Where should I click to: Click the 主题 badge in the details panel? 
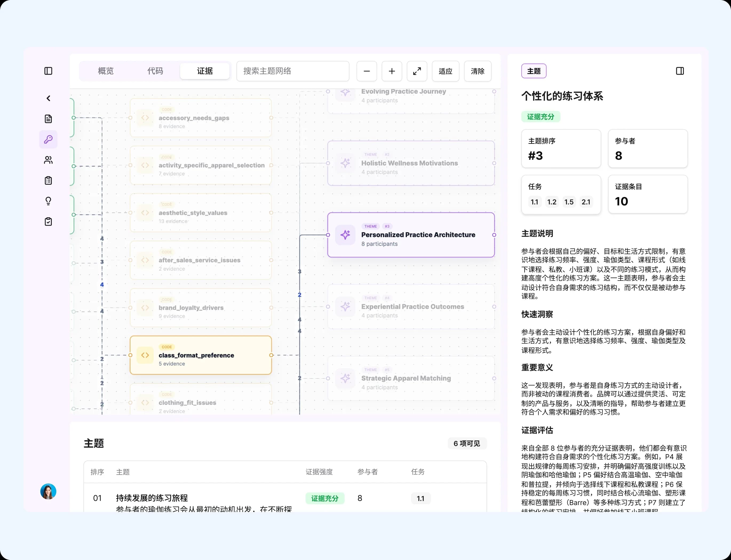point(534,71)
